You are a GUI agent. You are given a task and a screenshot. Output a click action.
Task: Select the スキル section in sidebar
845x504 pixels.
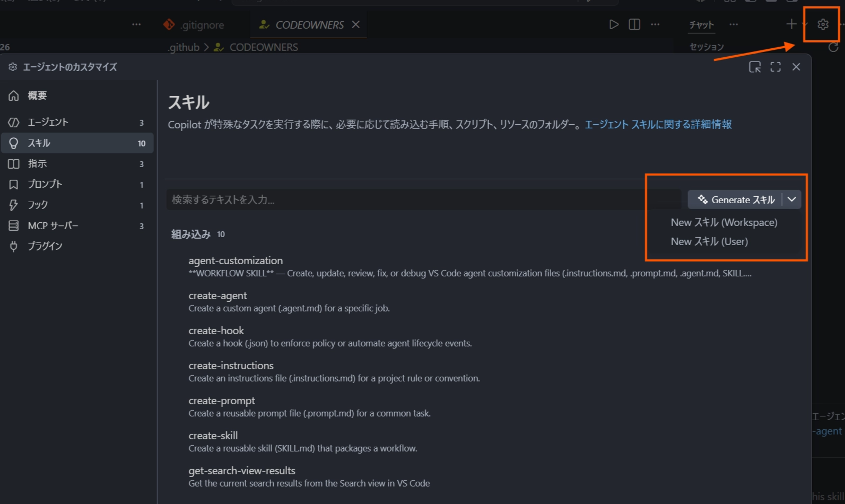pos(77,143)
